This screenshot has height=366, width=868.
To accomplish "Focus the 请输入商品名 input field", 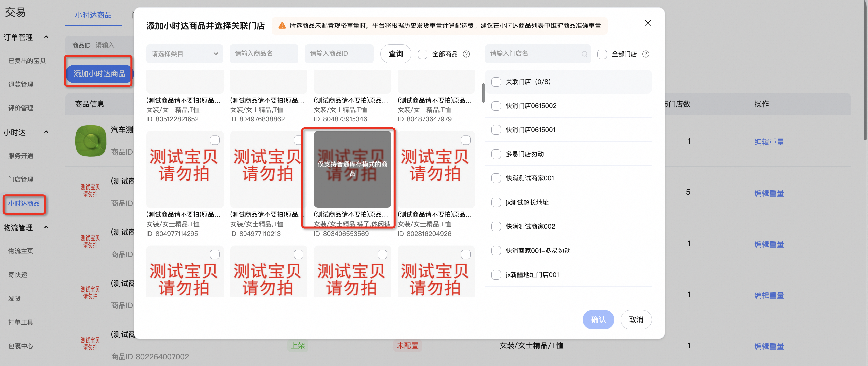I will click(264, 54).
